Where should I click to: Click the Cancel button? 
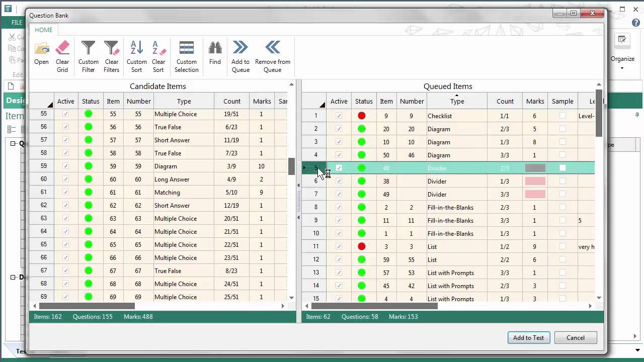pos(576,338)
